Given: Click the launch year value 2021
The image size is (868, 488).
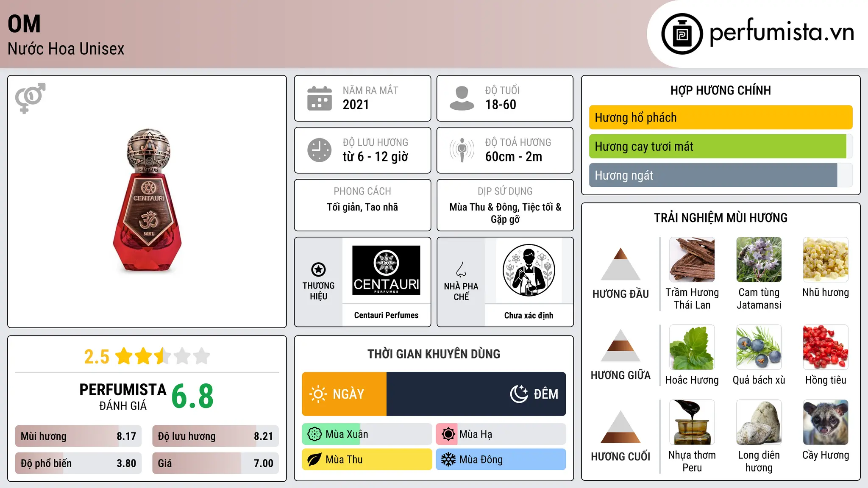Looking at the screenshot, I should 356,105.
